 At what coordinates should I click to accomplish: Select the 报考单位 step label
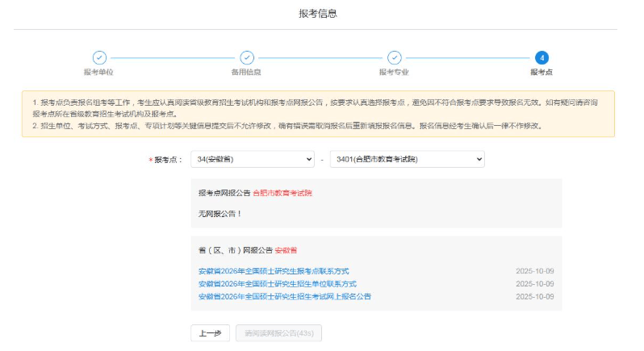(98, 73)
